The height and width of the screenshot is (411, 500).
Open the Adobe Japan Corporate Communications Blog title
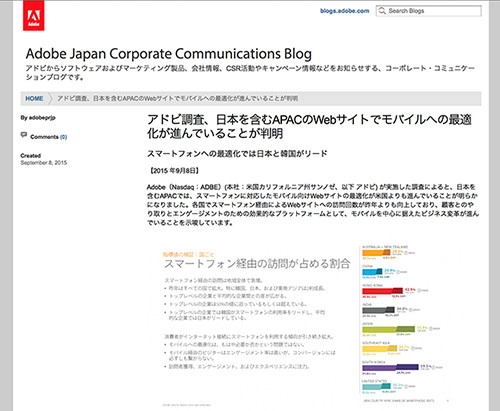click(169, 54)
